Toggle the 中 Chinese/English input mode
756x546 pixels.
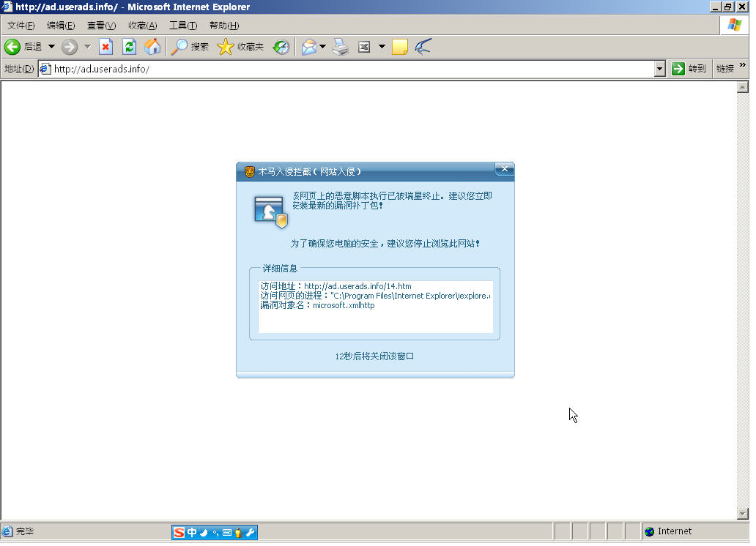point(192,533)
